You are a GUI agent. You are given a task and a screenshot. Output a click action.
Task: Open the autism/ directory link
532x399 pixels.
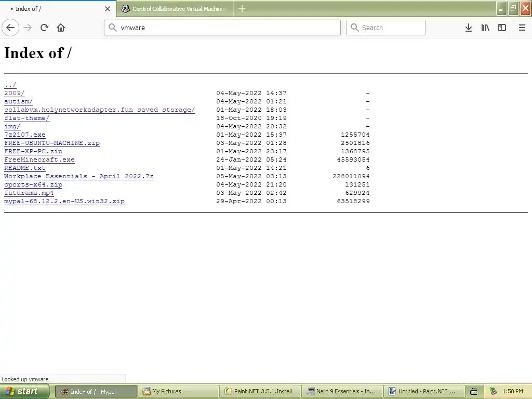point(18,101)
